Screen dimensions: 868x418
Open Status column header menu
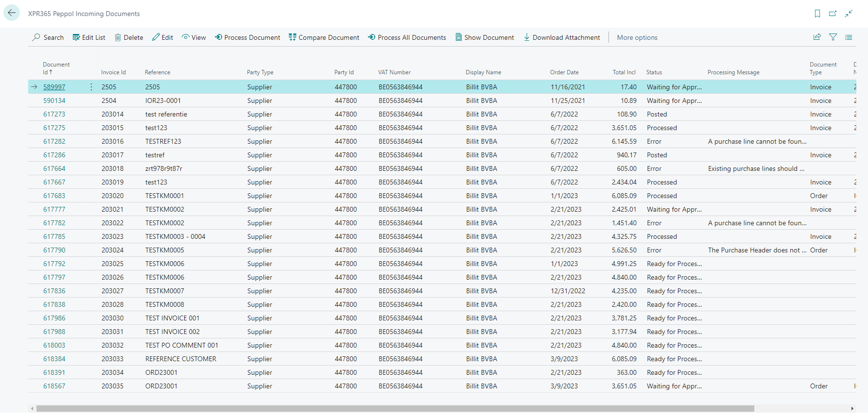(654, 72)
